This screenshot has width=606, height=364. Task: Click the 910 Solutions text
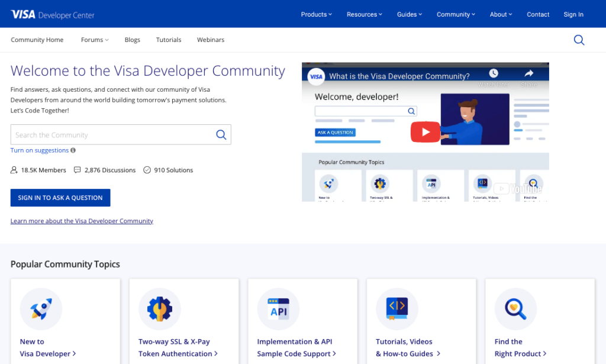point(173,170)
